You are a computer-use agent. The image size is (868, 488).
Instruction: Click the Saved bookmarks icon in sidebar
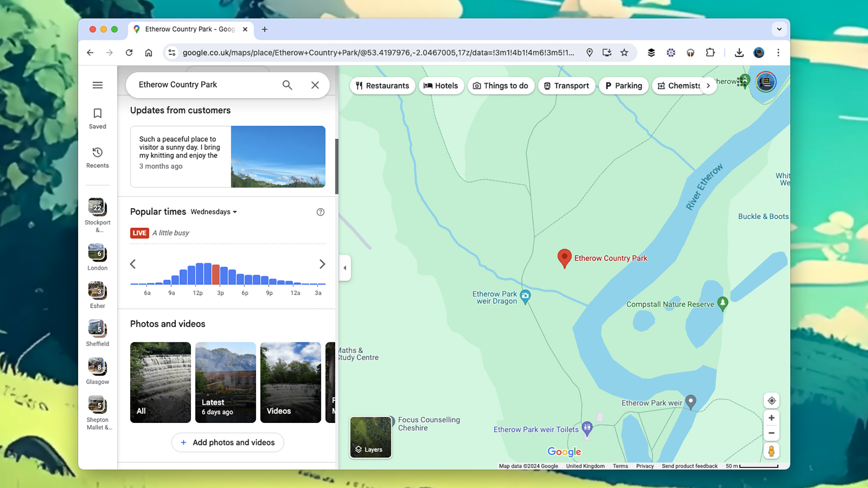(97, 113)
